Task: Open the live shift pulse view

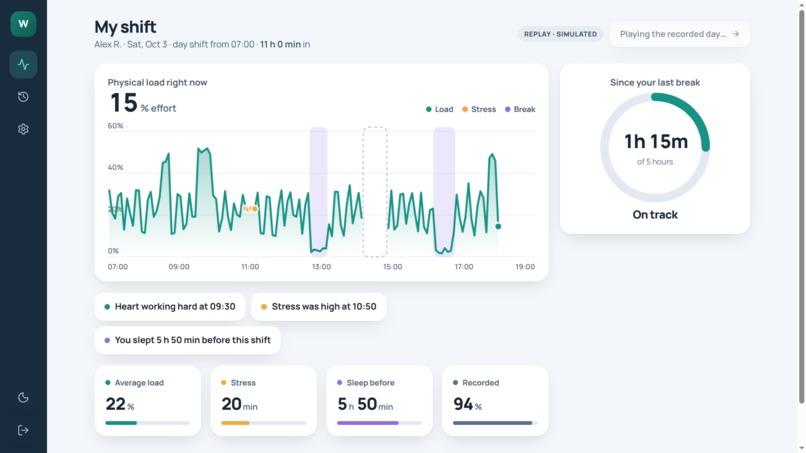Action: pyautogui.click(x=23, y=64)
